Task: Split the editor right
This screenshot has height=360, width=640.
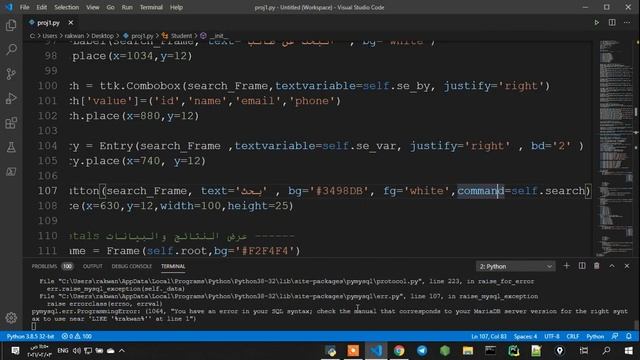Action: click(x=612, y=22)
